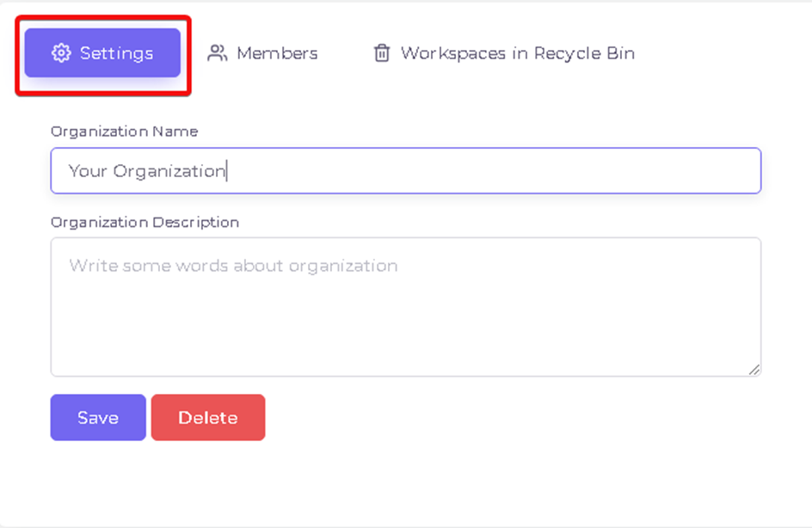Click inside the Organization Description textarea
The height and width of the screenshot is (528, 812).
pos(406,307)
